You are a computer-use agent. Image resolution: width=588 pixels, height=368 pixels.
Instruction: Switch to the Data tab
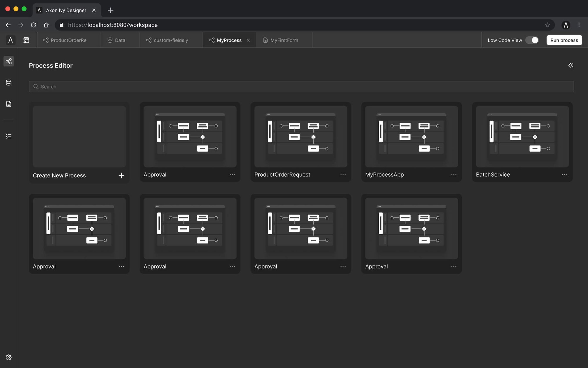coord(120,40)
